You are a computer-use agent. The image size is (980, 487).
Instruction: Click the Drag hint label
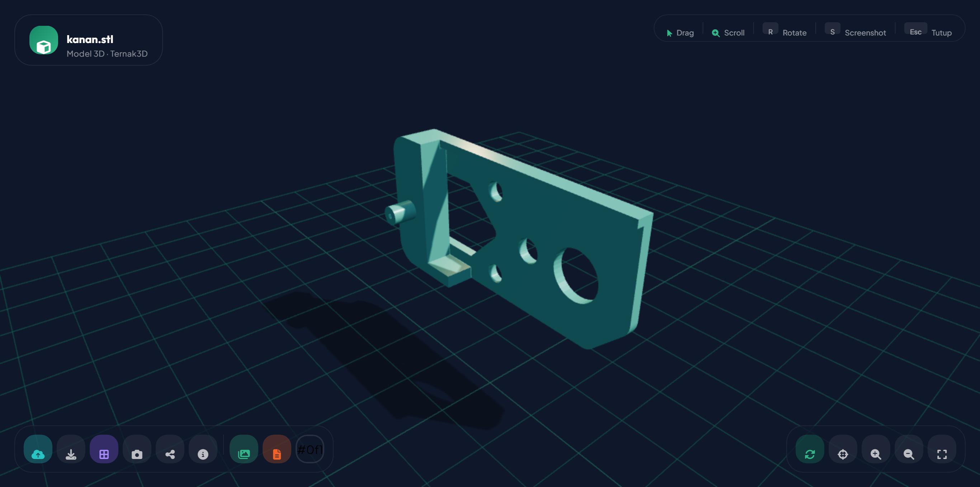(x=685, y=33)
